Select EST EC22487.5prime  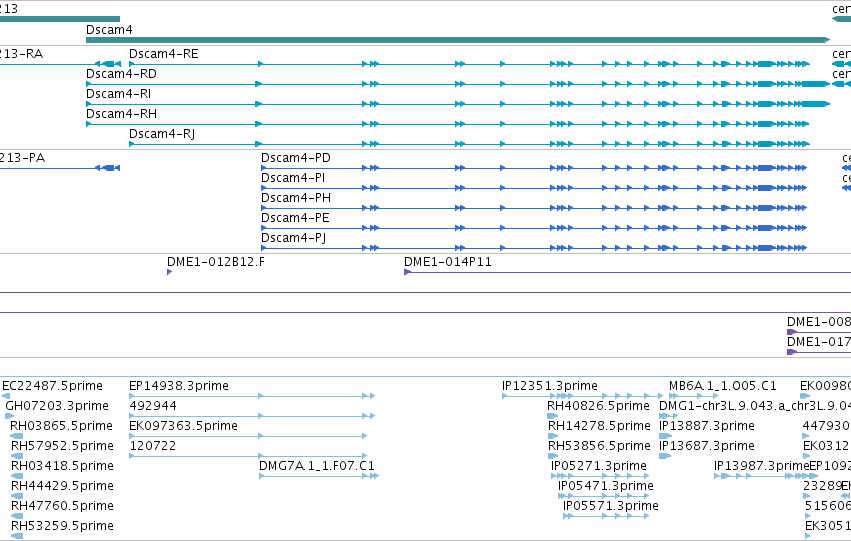coord(52,386)
